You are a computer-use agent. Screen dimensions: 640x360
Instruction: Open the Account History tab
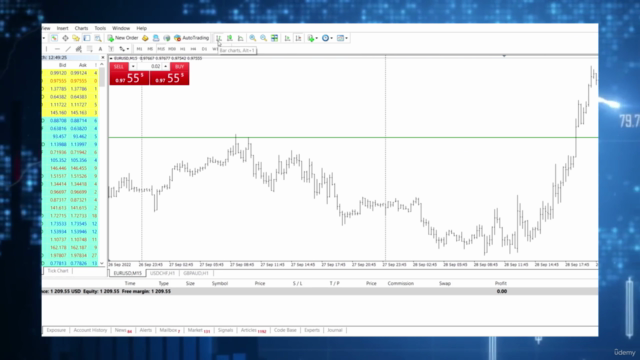click(90, 330)
